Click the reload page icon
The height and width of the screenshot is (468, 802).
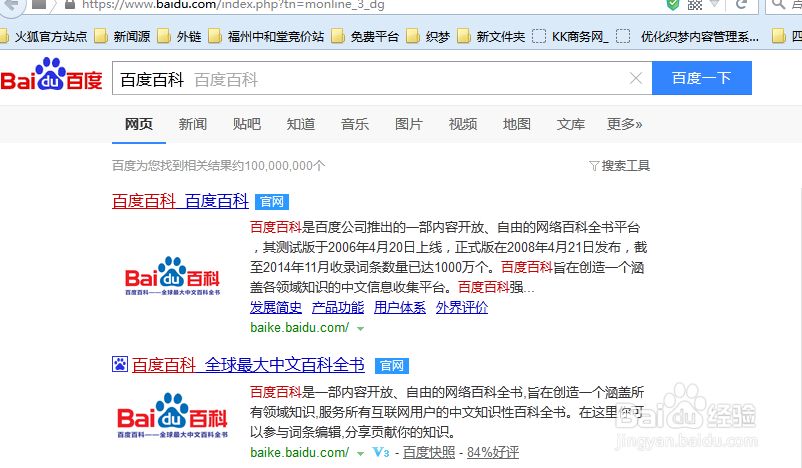click(741, 5)
